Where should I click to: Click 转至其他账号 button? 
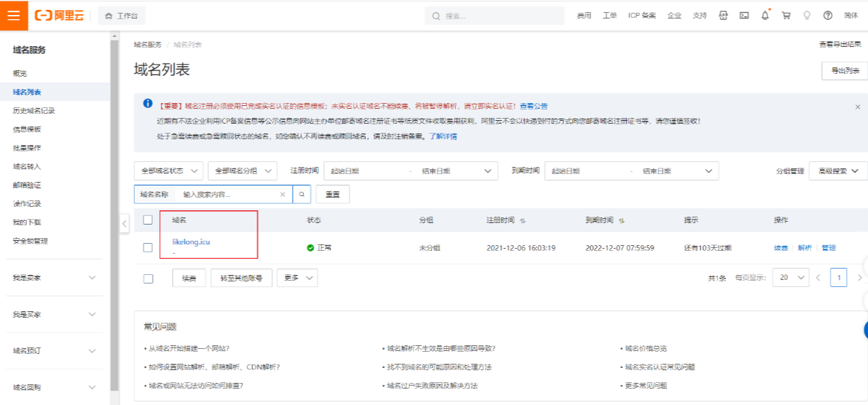pyautogui.click(x=242, y=278)
